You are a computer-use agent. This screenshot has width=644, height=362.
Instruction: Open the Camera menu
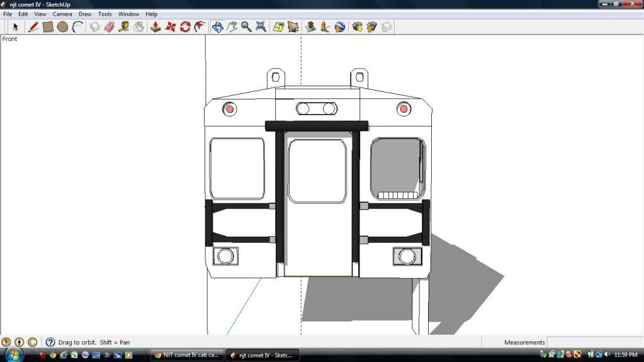click(x=62, y=14)
